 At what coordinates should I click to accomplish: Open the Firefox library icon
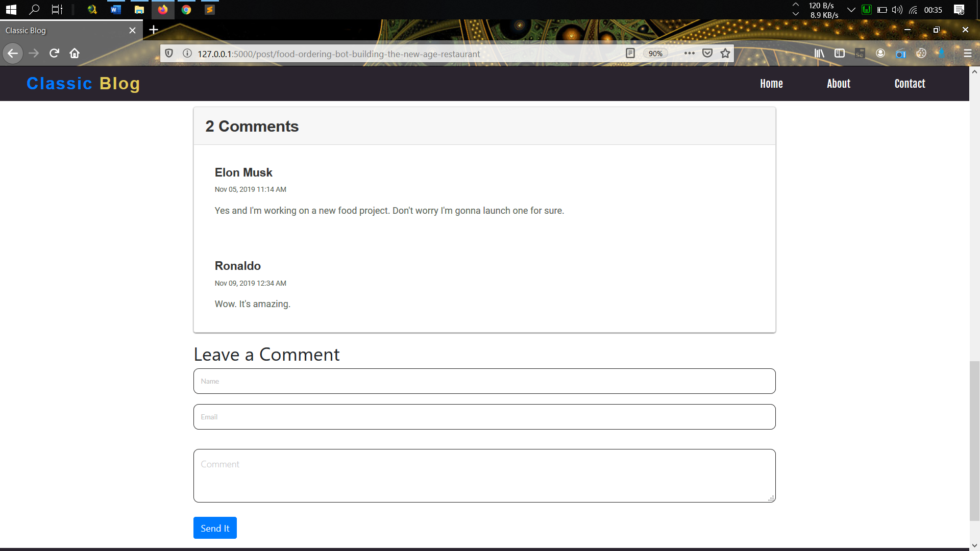[x=819, y=53]
